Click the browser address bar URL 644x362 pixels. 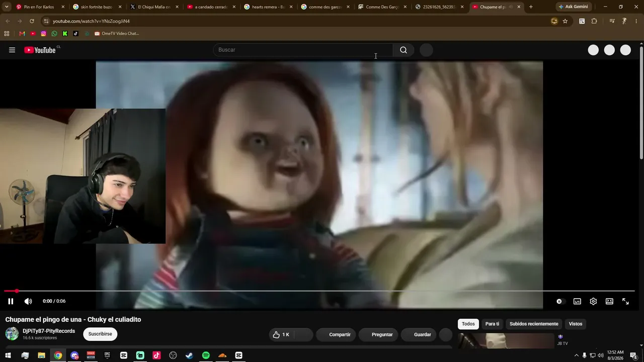91,21
